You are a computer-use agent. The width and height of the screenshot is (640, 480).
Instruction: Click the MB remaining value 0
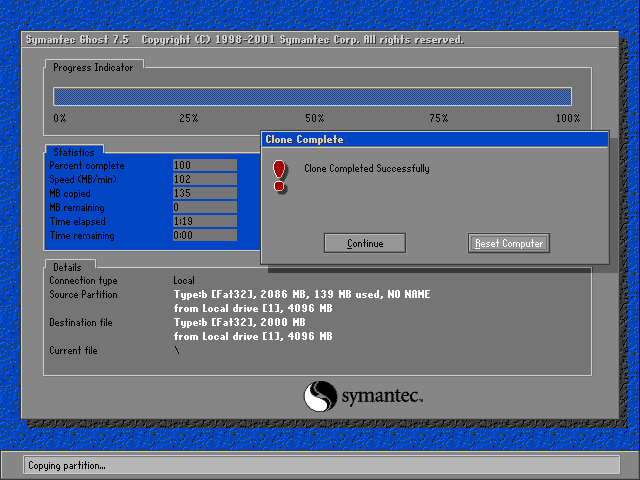[205, 207]
